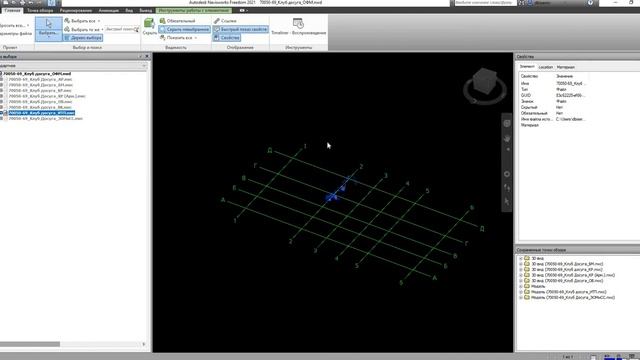
Task: Click the selection tree scrollbar right arrow
Action: pyautogui.click(x=143, y=344)
